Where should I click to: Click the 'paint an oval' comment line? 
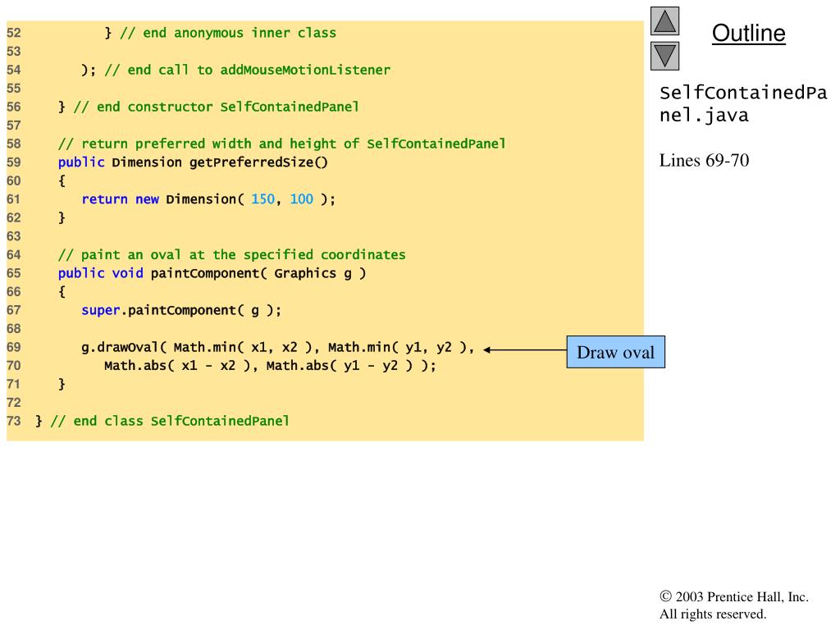point(232,255)
